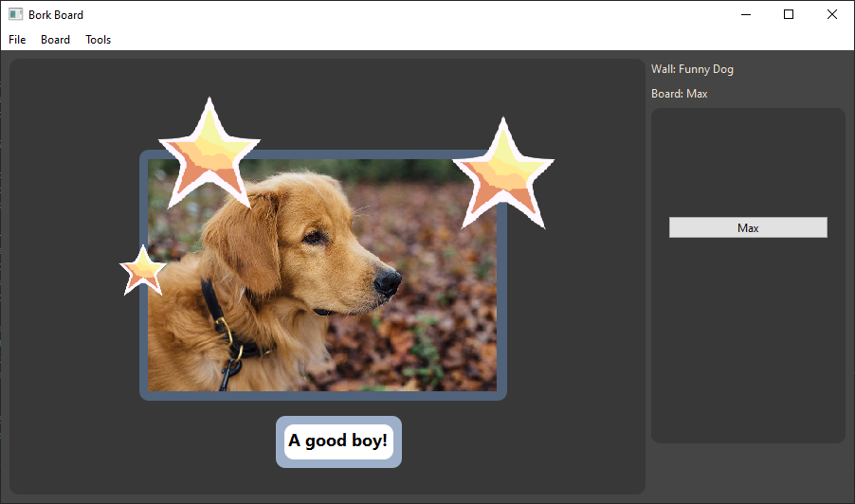
Task: Open the Board menu
Action: (x=55, y=40)
